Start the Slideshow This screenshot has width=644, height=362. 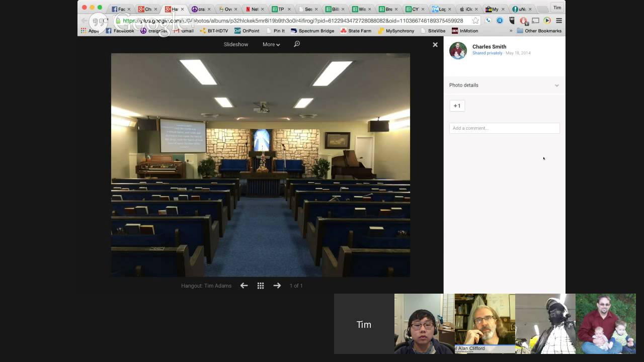(236, 44)
